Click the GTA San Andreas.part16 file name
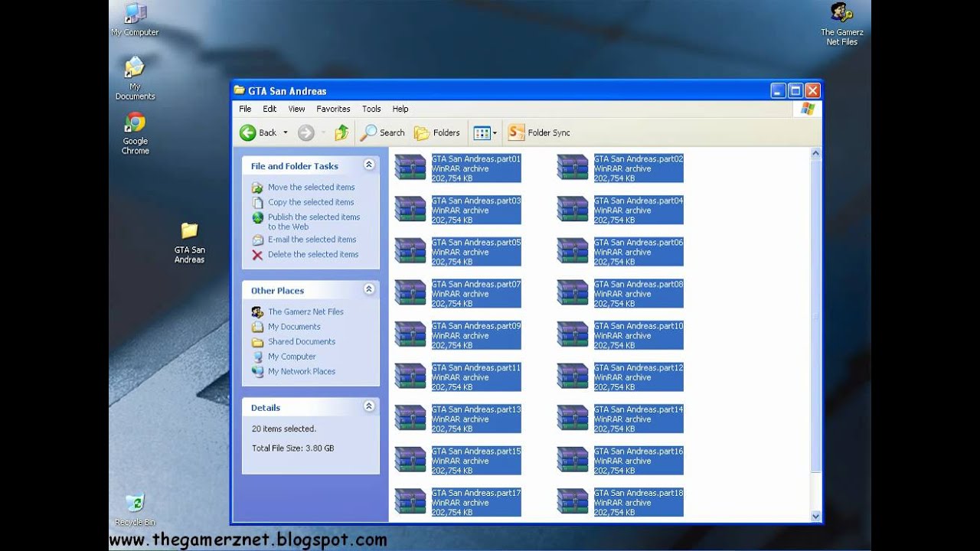The image size is (980, 551). point(639,452)
